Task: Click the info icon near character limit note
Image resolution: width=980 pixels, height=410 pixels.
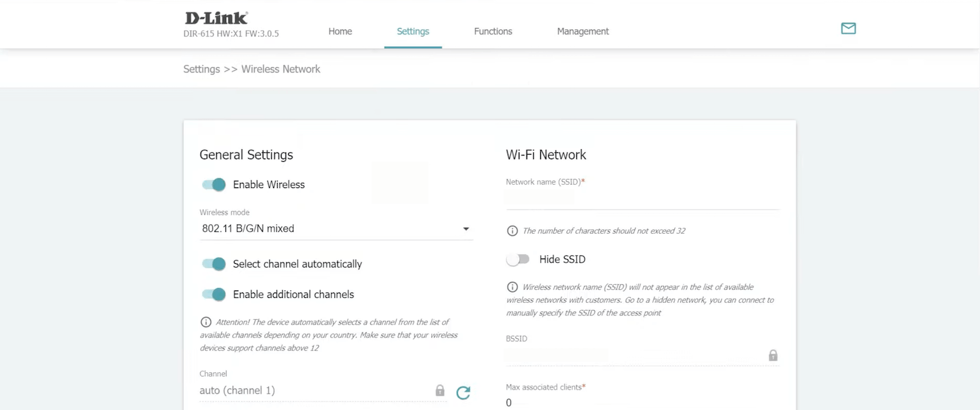Action: coord(512,230)
